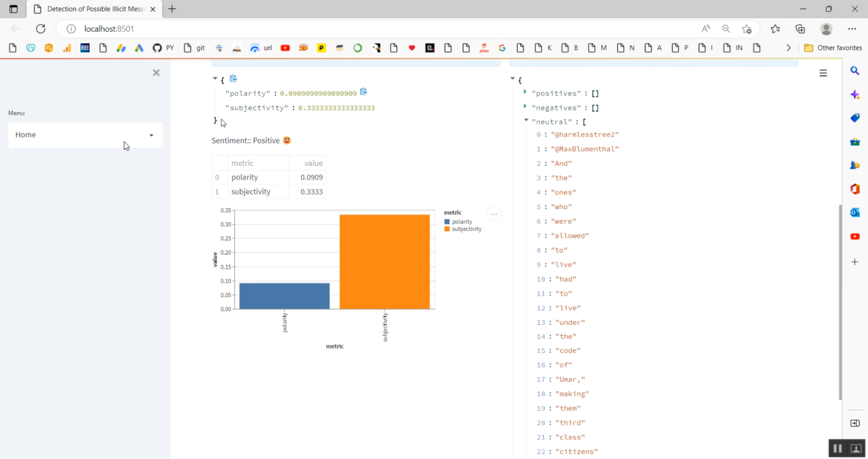Viewport: 868px width, 459px height.
Task: Refresh the localhost page
Action: click(41, 29)
